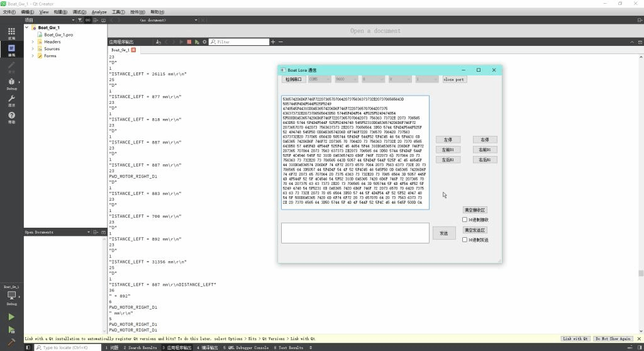Open the 9600 baud rate dropdown
The width and height of the screenshot is (644, 351).
click(x=347, y=79)
